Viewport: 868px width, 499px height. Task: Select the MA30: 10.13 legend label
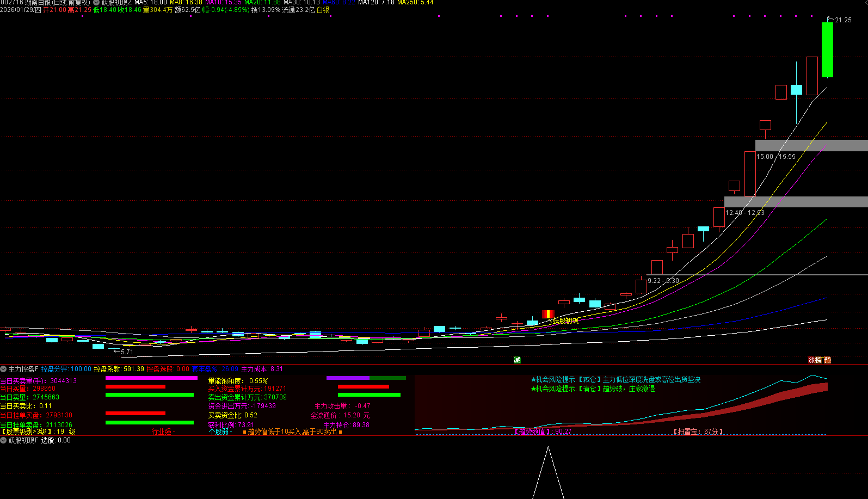click(302, 3)
